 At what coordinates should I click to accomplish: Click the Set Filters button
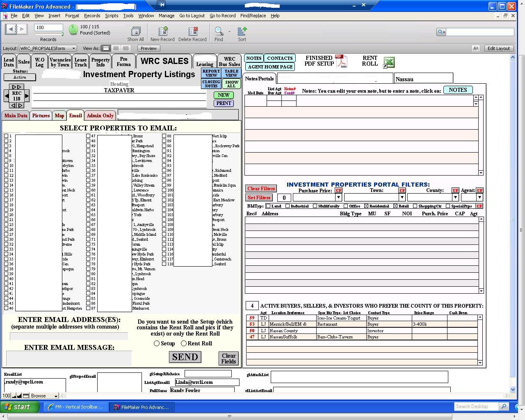tap(259, 198)
